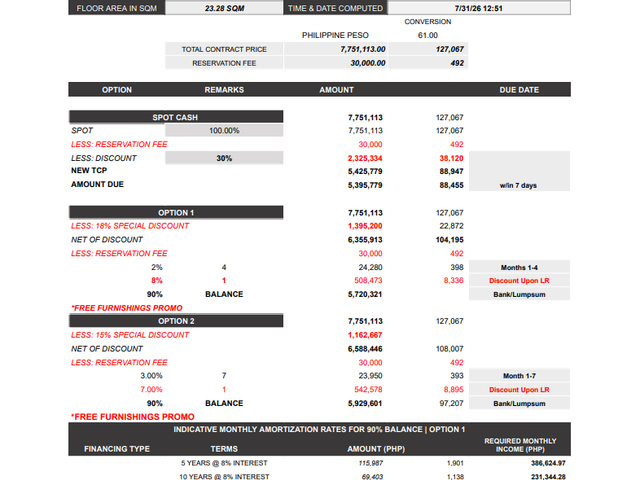Click the AMOUNT DUE value 5,395,779
The width and height of the screenshot is (640, 480).
pyautogui.click(x=365, y=185)
